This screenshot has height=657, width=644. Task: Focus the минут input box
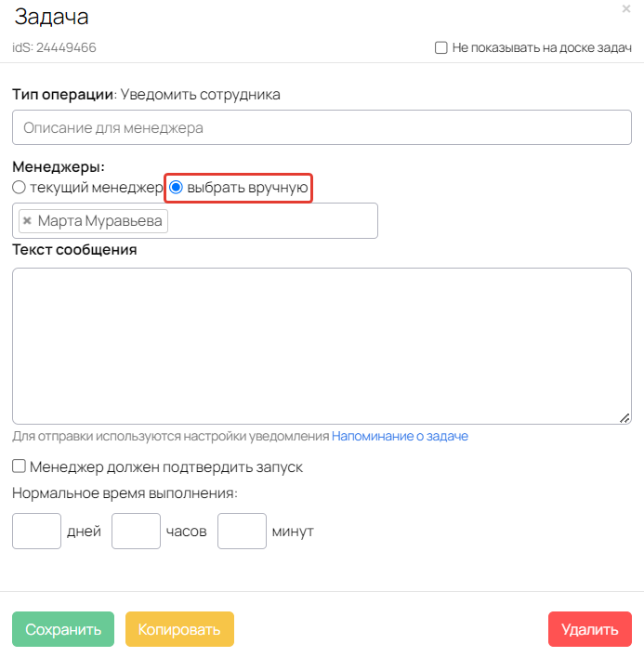tap(242, 532)
